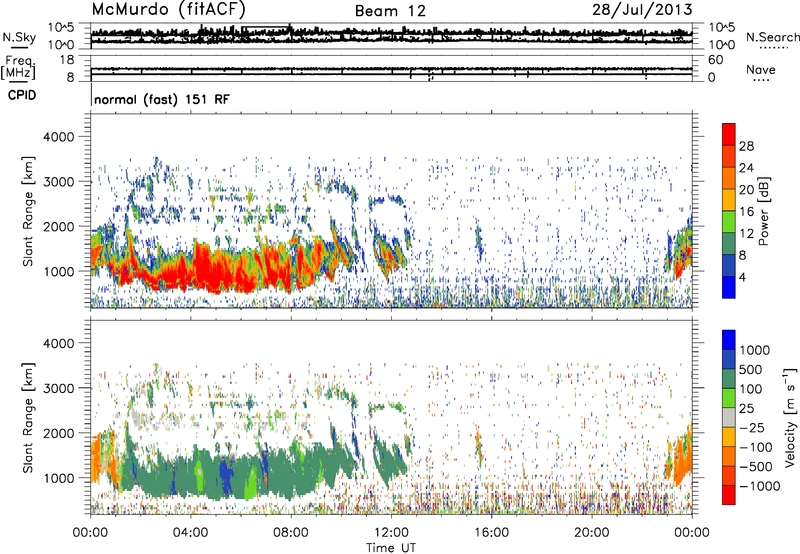Click the "100" tick on Velocity color bar
Screen dimensions: 800x554
(750, 389)
